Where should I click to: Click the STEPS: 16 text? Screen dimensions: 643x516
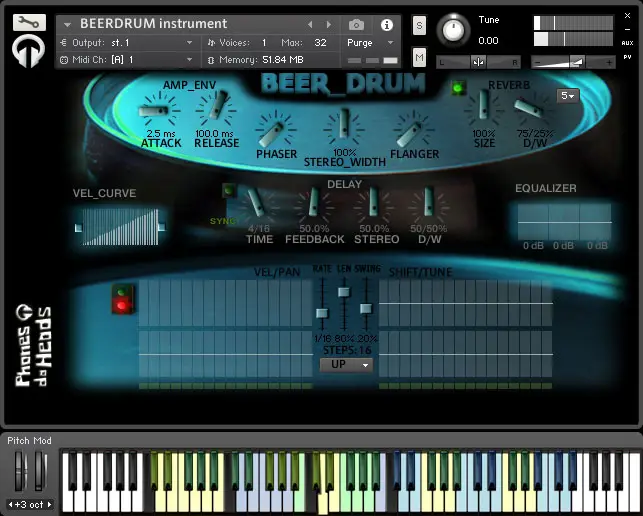(x=347, y=350)
